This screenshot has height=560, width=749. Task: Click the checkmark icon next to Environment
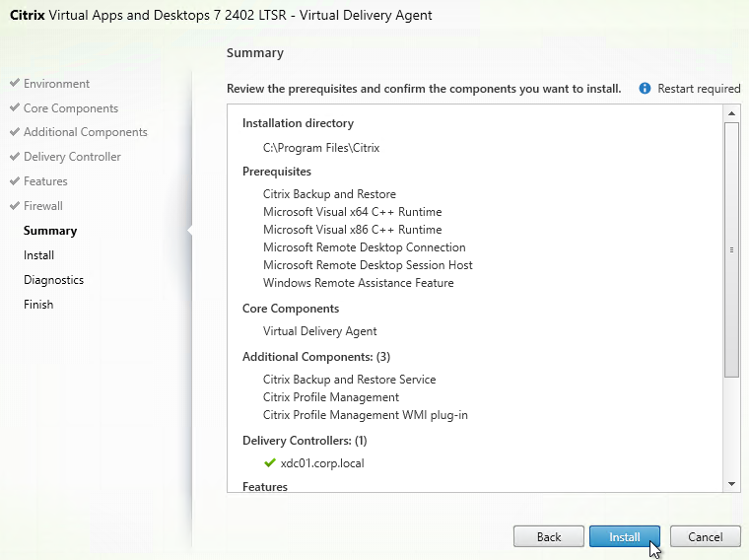click(15, 83)
